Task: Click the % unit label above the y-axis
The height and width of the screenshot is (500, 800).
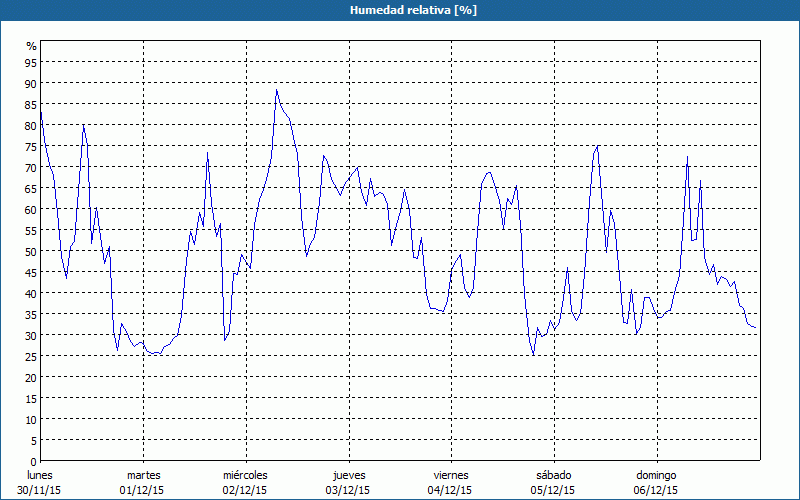Action: click(x=31, y=46)
